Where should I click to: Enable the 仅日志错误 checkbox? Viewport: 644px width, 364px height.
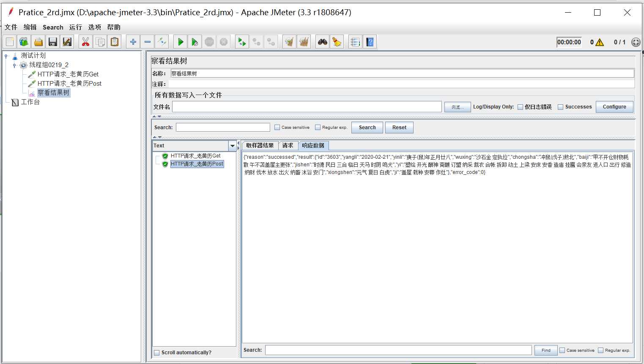click(520, 107)
